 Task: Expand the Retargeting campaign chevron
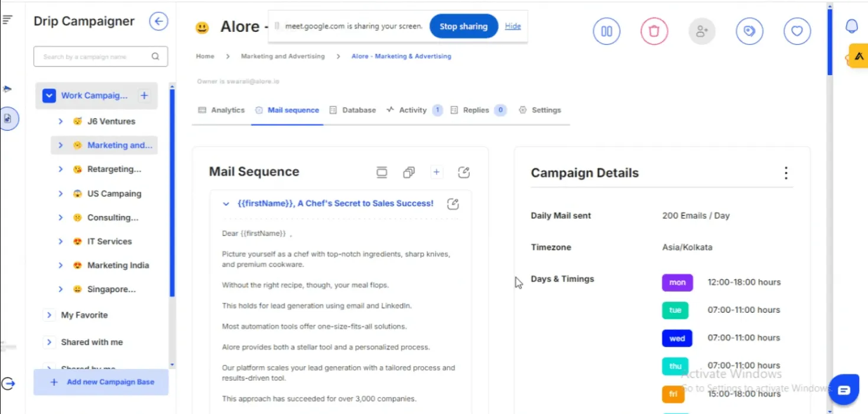tap(60, 169)
